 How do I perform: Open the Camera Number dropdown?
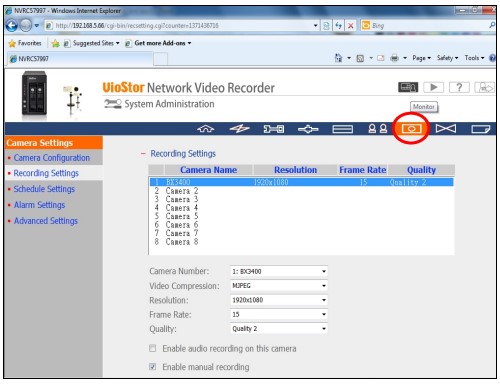[x=279, y=271]
